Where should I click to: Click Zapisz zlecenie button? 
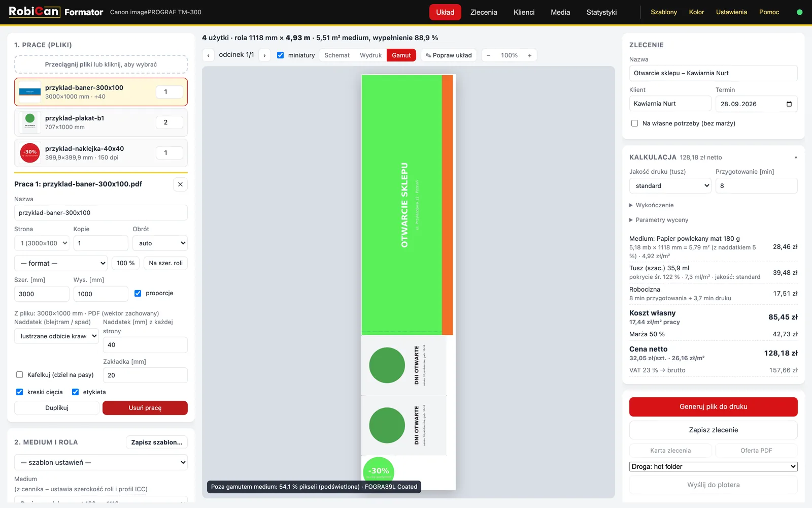click(714, 430)
